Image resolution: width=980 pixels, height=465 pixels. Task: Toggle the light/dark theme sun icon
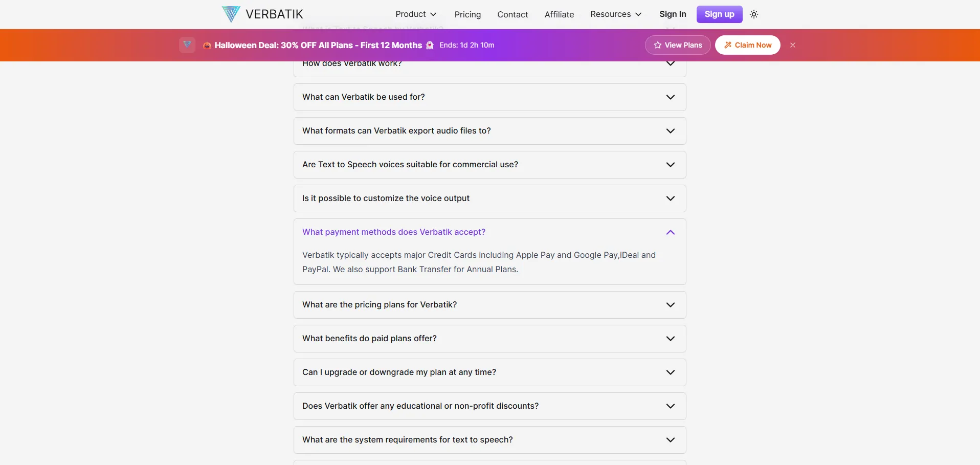(x=754, y=14)
